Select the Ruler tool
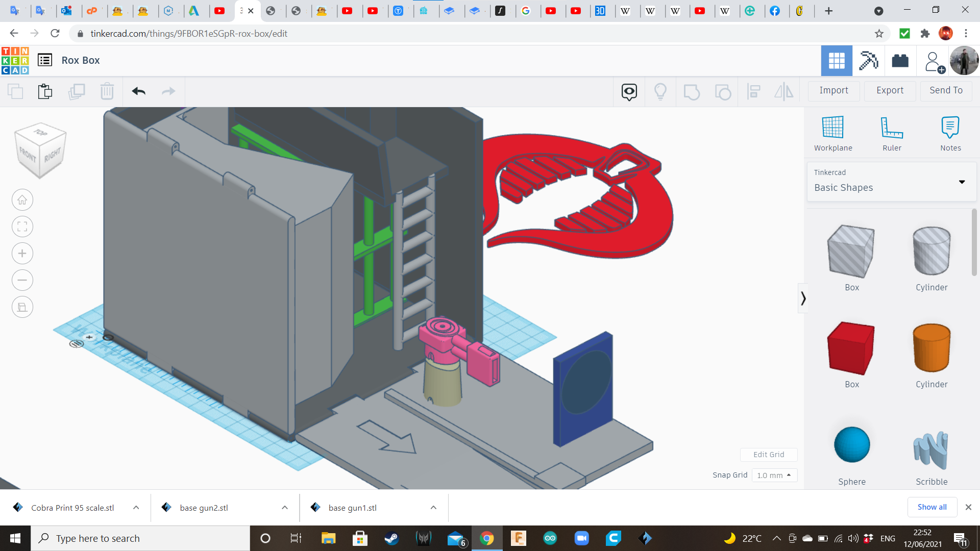Viewport: 980px width, 551px height. (x=891, y=128)
